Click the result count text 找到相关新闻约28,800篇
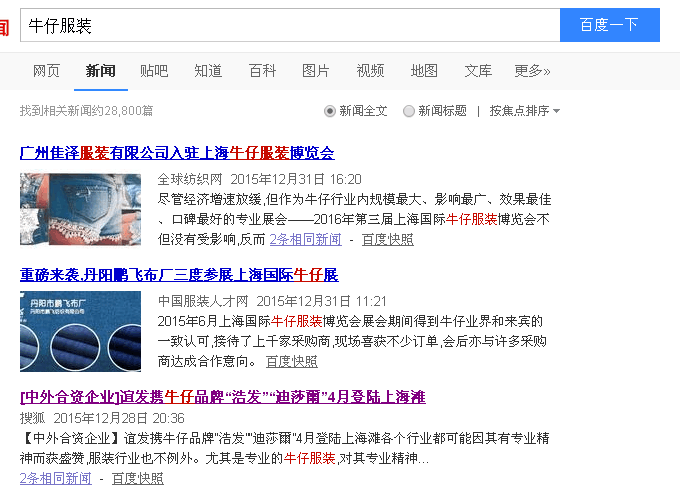Screen dimensions: 680x500 (87, 111)
